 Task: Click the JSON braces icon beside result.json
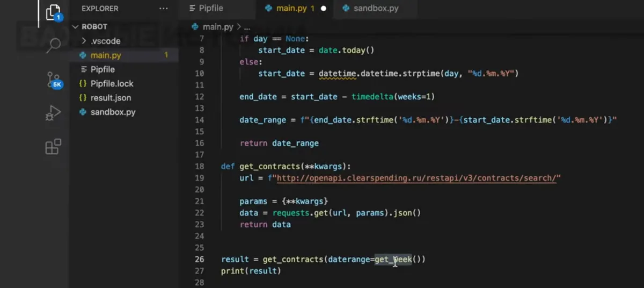click(82, 98)
